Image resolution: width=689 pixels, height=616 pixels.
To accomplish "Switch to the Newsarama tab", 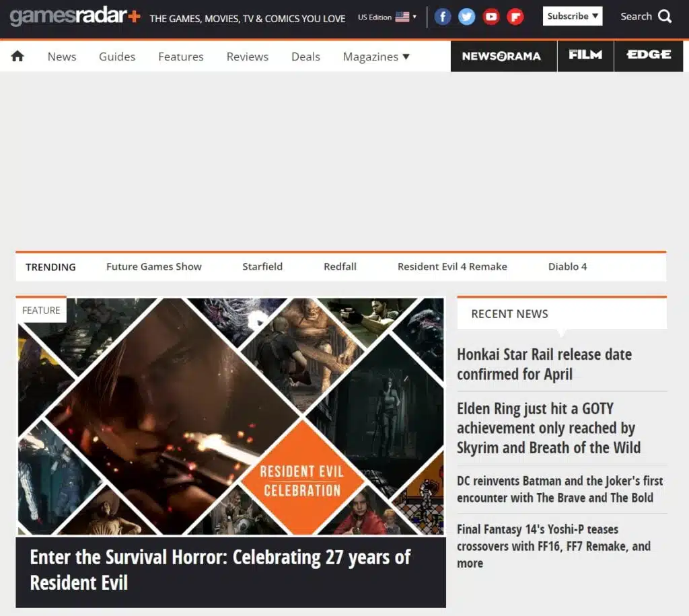I will pos(503,56).
